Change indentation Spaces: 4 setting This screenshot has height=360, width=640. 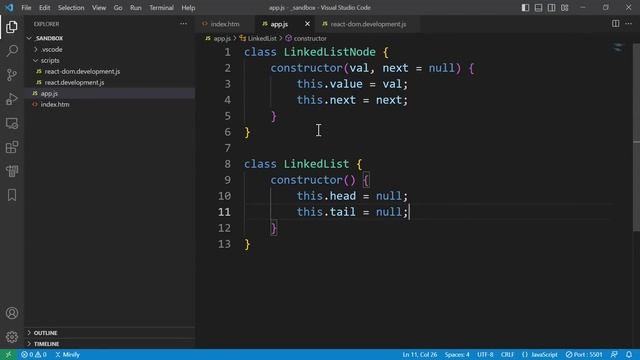click(457, 354)
